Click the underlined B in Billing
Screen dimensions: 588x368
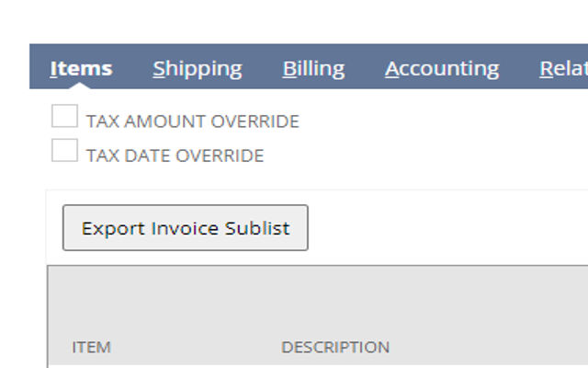point(289,69)
